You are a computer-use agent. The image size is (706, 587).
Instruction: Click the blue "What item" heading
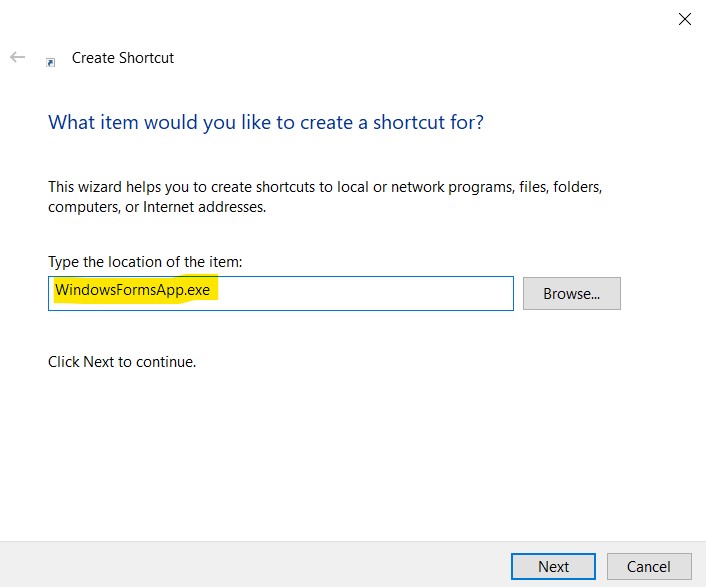pyautogui.click(x=266, y=123)
